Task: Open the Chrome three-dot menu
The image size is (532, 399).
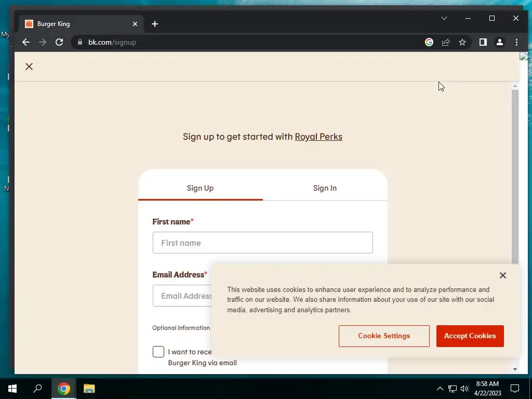Action: coord(516,42)
